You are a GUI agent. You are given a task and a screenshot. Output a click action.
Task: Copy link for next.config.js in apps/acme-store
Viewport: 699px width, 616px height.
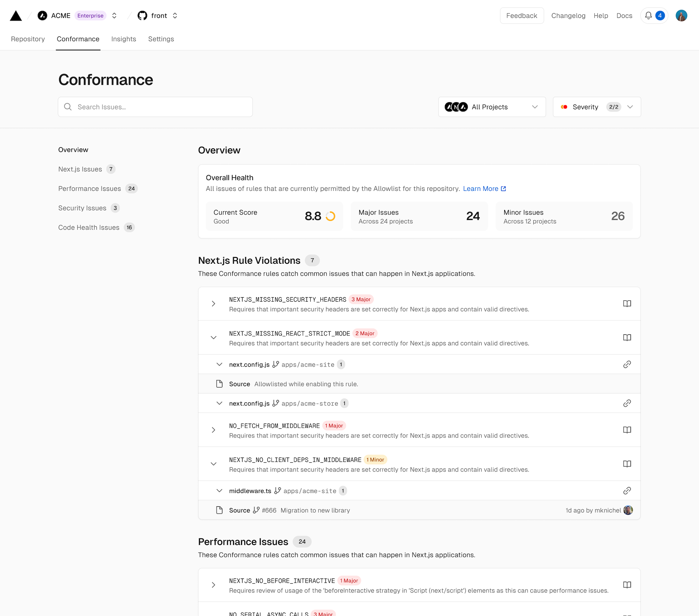[x=627, y=403]
